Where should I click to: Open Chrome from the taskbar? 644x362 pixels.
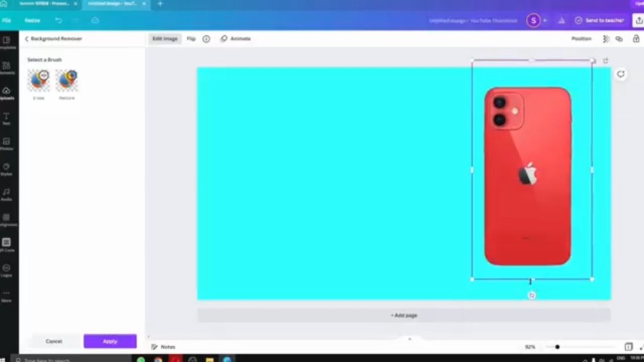158,359
